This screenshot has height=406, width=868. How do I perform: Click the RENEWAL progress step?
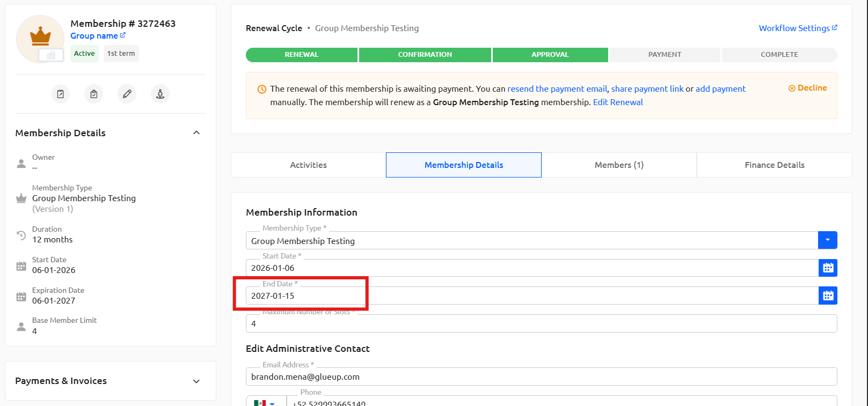click(302, 55)
